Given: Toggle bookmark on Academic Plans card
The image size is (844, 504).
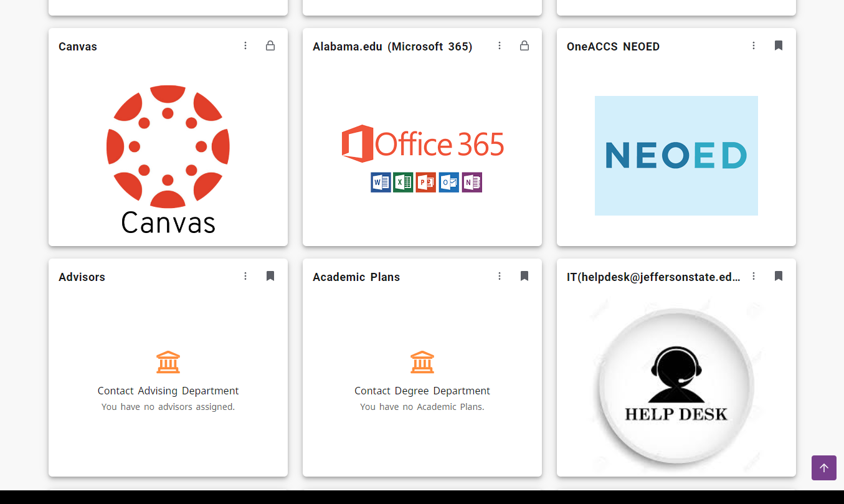Looking at the screenshot, I should click(x=524, y=276).
